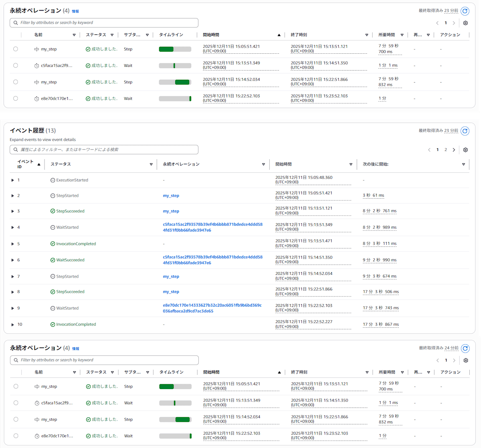
Task: Select the radio button for the c5faca15ac2f9 row
Action: point(15,65)
